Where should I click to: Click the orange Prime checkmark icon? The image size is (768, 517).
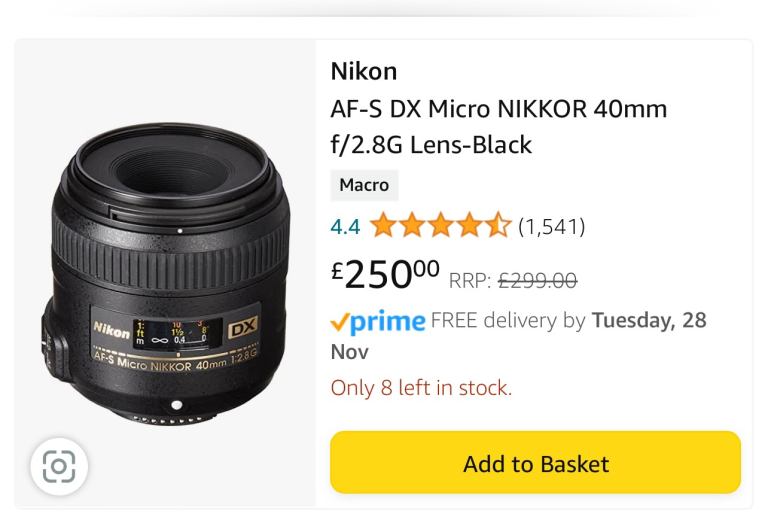point(341,322)
